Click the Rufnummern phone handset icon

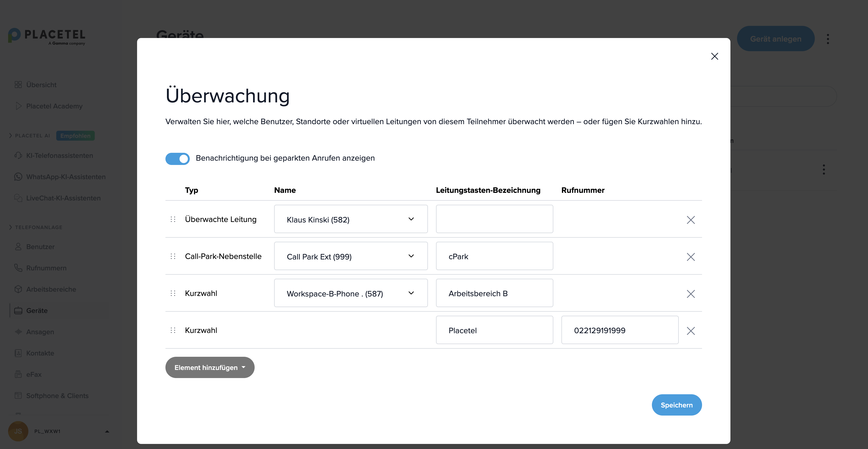tap(18, 268)
